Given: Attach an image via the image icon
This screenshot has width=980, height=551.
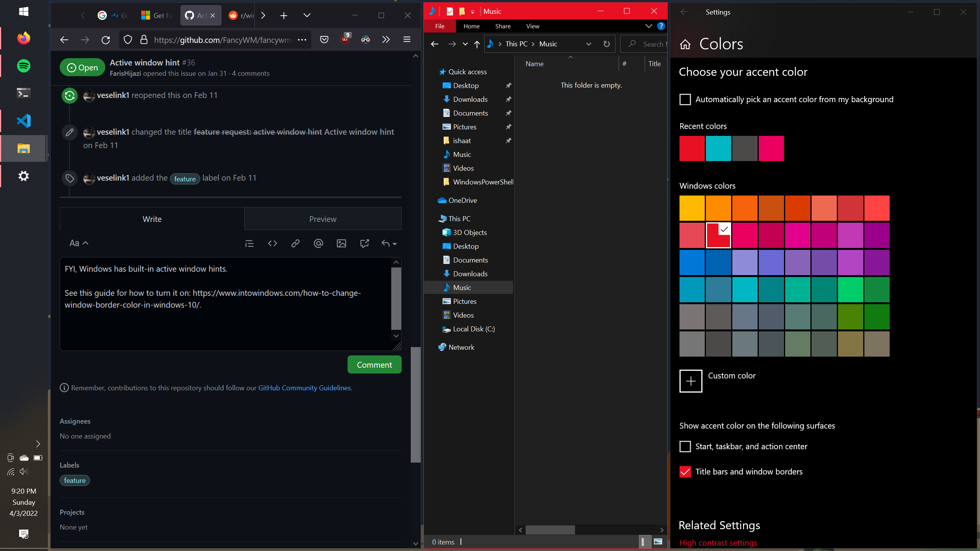Looking at the screenshot, I should pyautogui.click(x=341, y=243).
